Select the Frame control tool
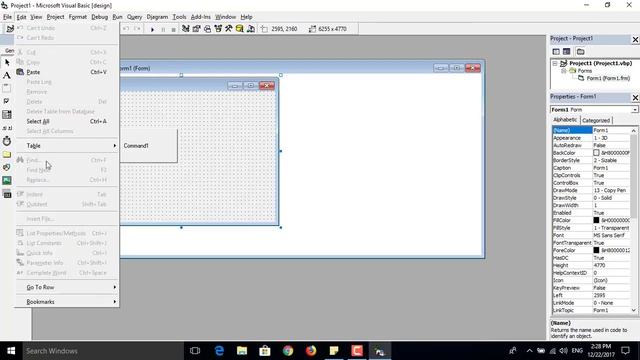 click(7, 88)
